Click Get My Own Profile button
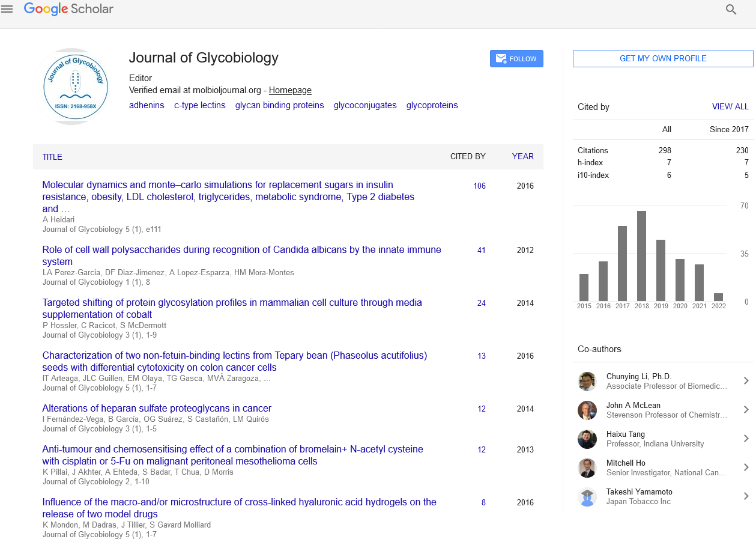Screen dimensions: 756x545 click(x=663, y=58)
